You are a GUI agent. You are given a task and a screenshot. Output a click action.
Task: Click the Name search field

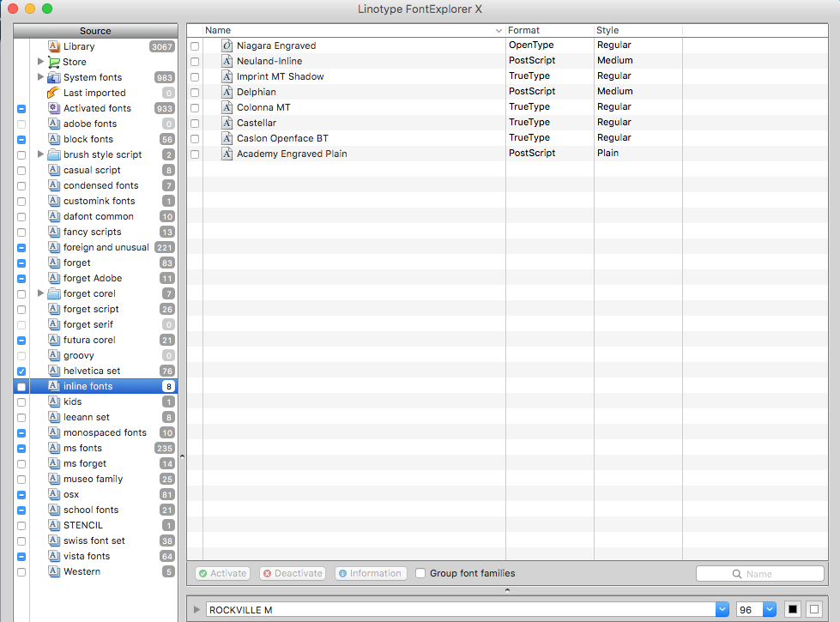click(759, 574)
